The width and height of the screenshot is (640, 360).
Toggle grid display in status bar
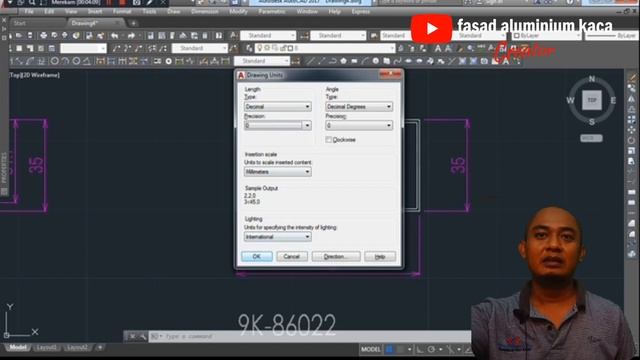coord(389,349)
